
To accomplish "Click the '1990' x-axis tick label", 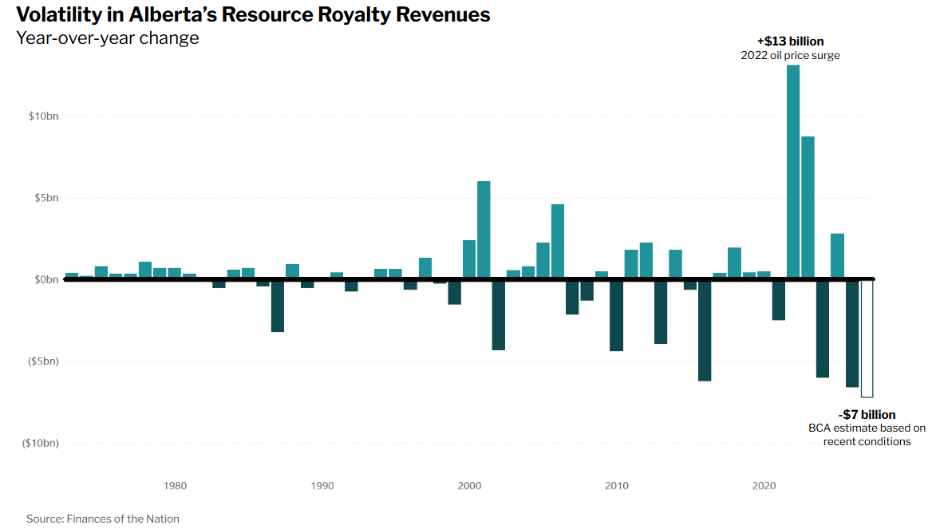I will pyautogui.click(x=322, y=486).
